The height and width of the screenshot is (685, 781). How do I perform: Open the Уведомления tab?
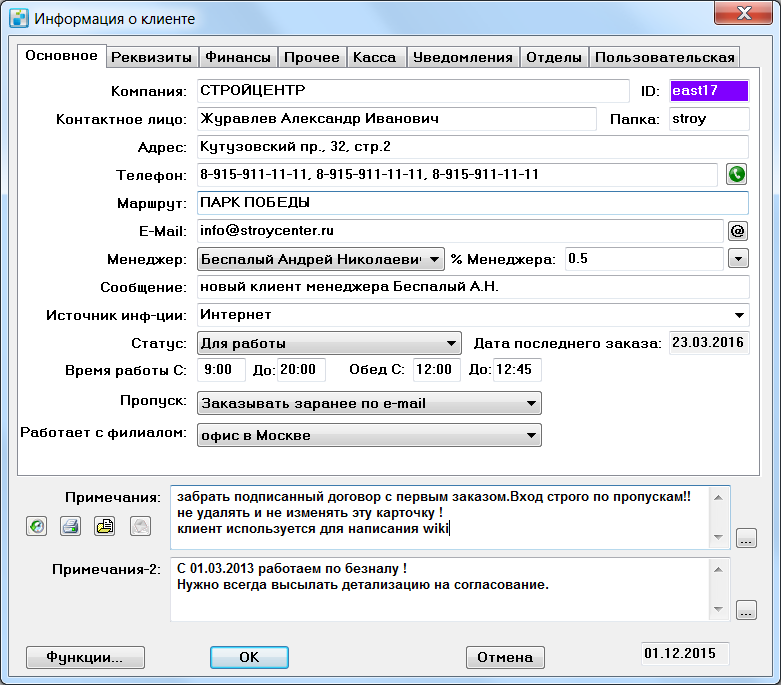pos(463,57)
